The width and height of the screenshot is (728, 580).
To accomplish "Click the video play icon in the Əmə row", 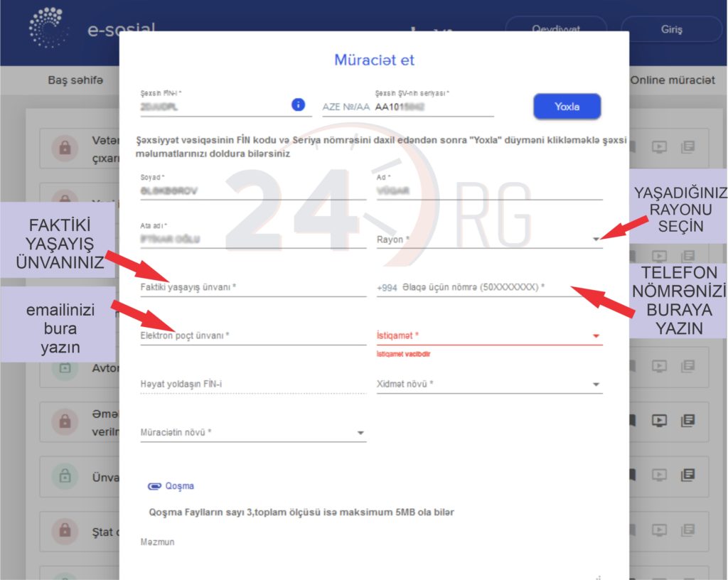I will (x=659, y=420).
